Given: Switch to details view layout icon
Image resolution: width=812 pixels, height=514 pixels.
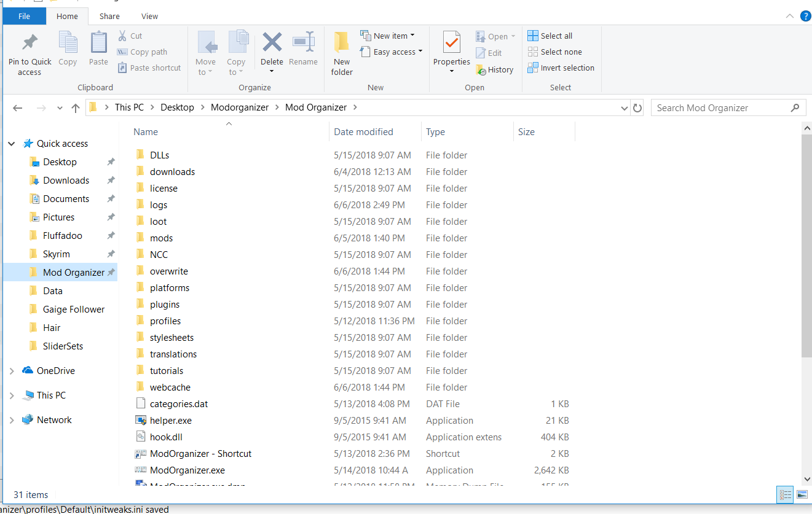Looking at the screenshot, I should (785, 494).
